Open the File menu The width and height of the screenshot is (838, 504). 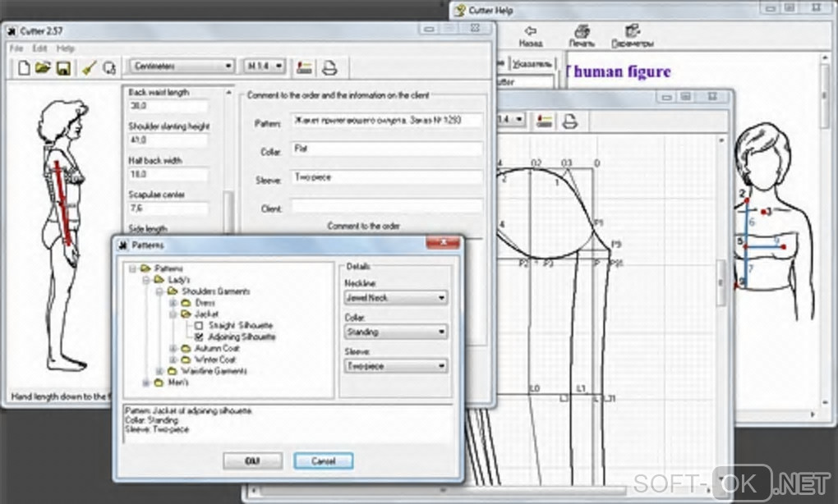16,48
